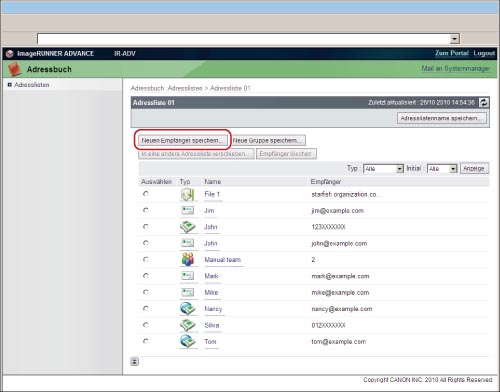Click the Name column header
The image size is (500, 392).
pyautogui.click(x=213, y=182)
